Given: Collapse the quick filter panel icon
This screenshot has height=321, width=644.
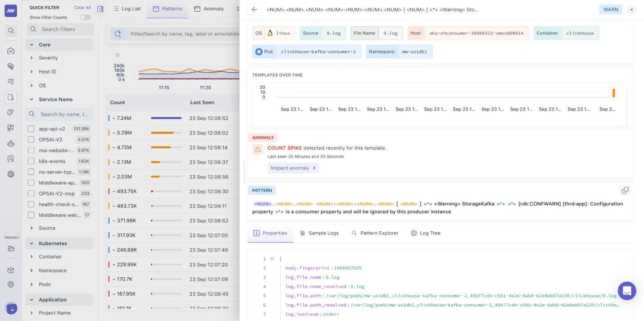Looking at the screenshot, I should (x=100, y=9).
